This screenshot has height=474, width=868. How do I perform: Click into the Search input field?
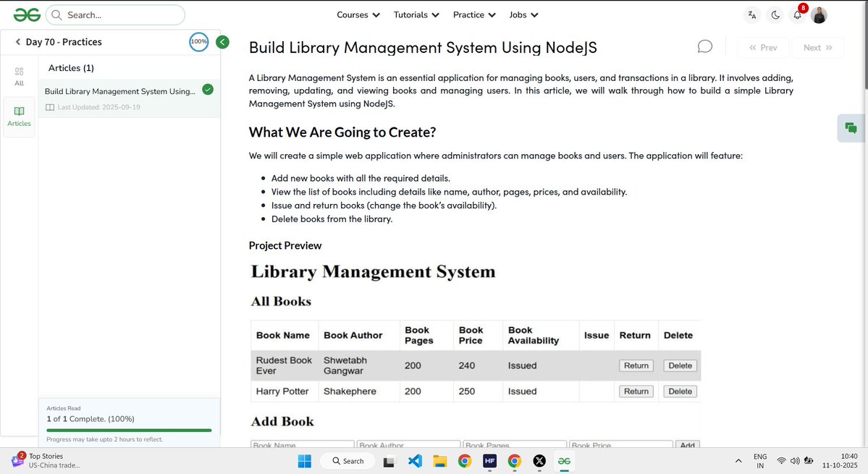[x=115, y=15]
